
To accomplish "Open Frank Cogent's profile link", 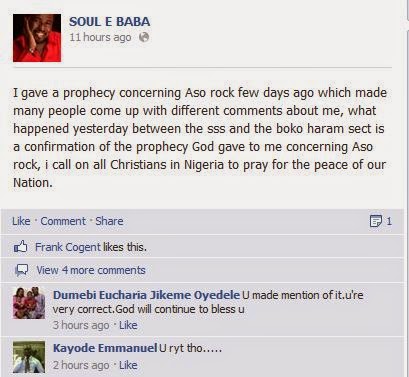I will 68,247.
